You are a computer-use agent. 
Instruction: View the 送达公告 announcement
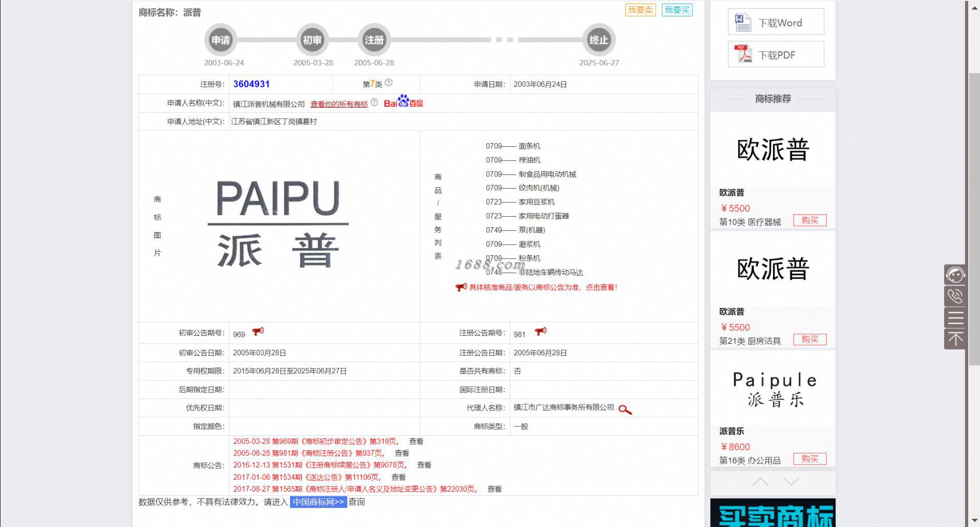coord(398,477)
